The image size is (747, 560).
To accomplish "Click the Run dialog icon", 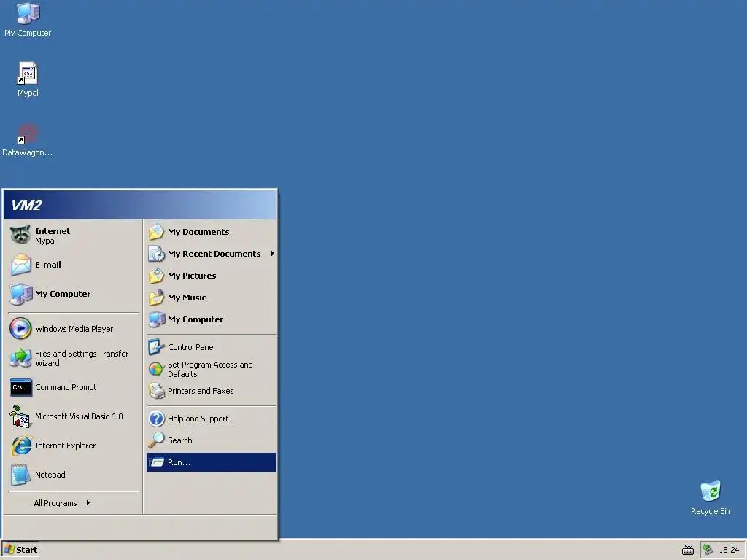I will pos(156,462).
